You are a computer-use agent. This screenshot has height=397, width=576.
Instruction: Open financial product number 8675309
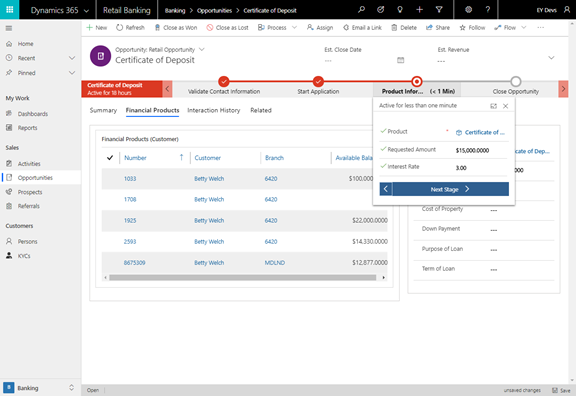tap(134, 263)
